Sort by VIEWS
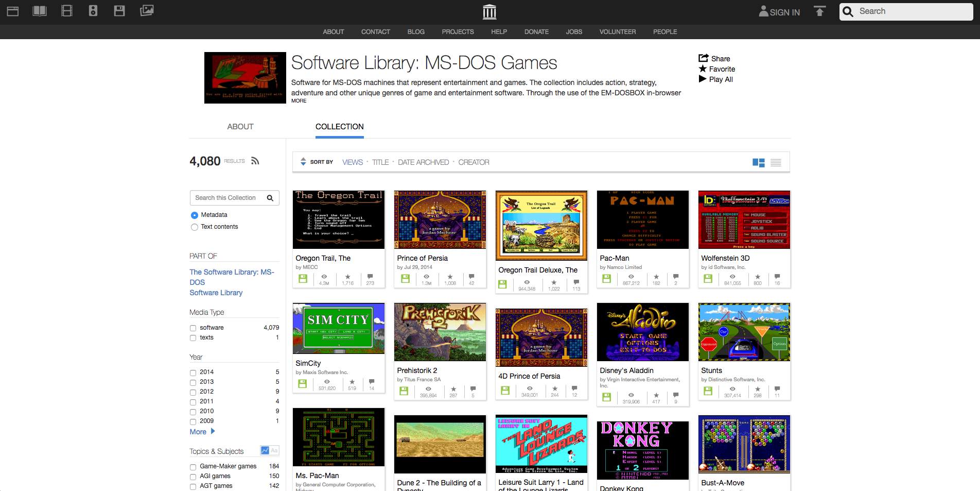This screenshot has width=980, height=491. (353, 162)
